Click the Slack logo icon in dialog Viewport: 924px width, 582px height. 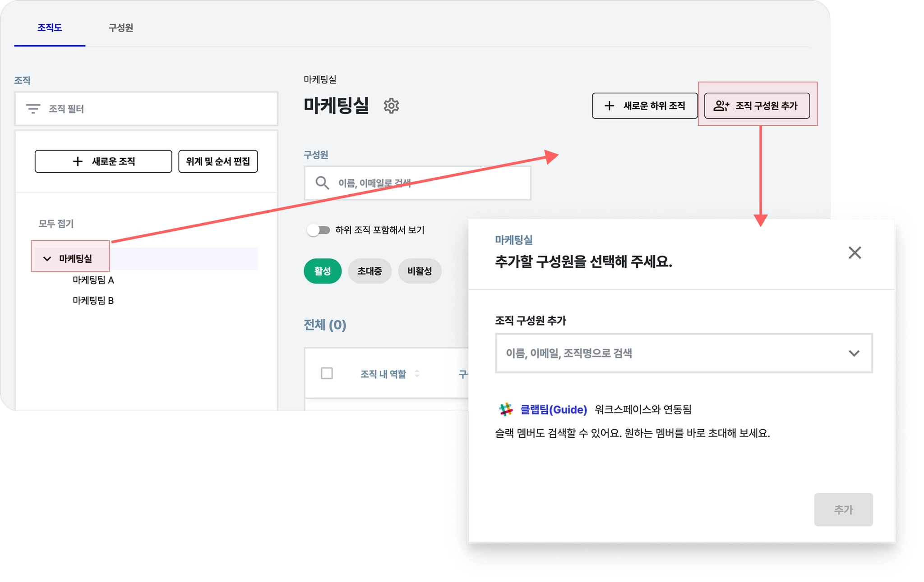tap(506, 409)
